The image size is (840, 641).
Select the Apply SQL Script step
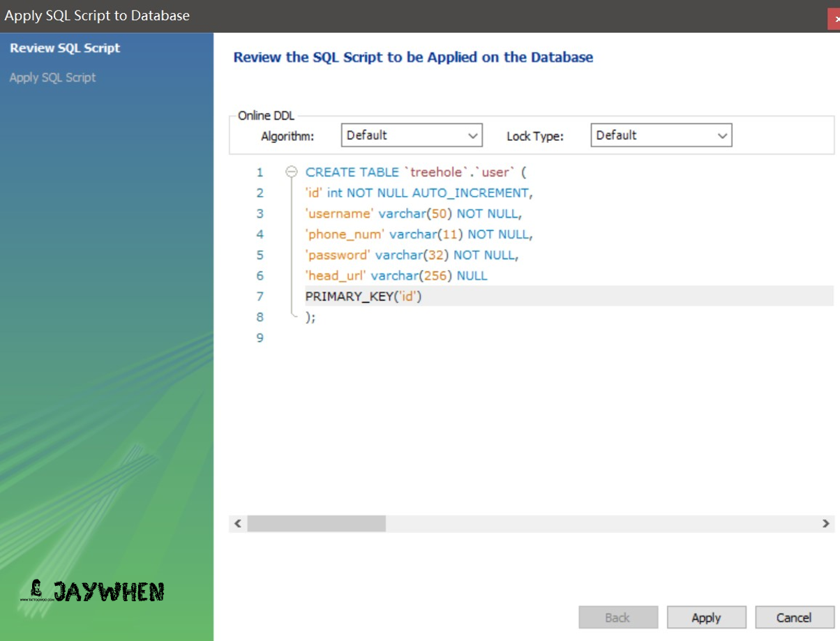(x=52, y=77)
